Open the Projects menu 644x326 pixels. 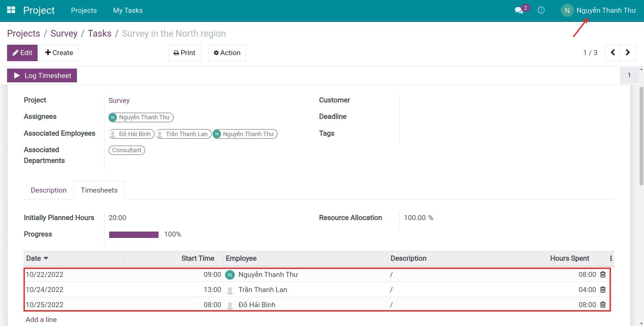click(x=84, y=10)
